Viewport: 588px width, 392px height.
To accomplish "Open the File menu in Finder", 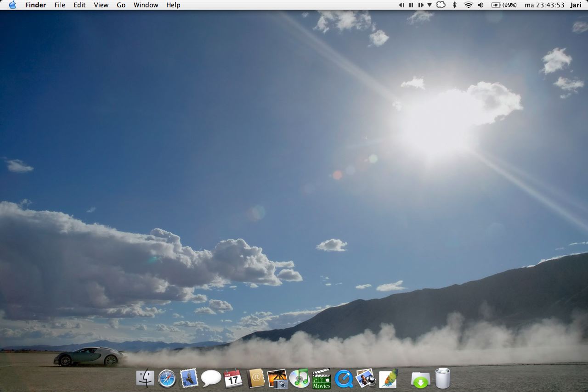I will point(59,5).
